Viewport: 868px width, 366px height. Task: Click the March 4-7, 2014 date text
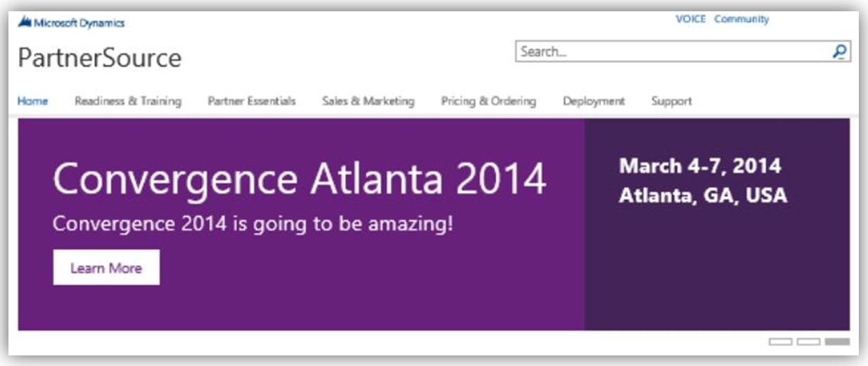point(700,166)
